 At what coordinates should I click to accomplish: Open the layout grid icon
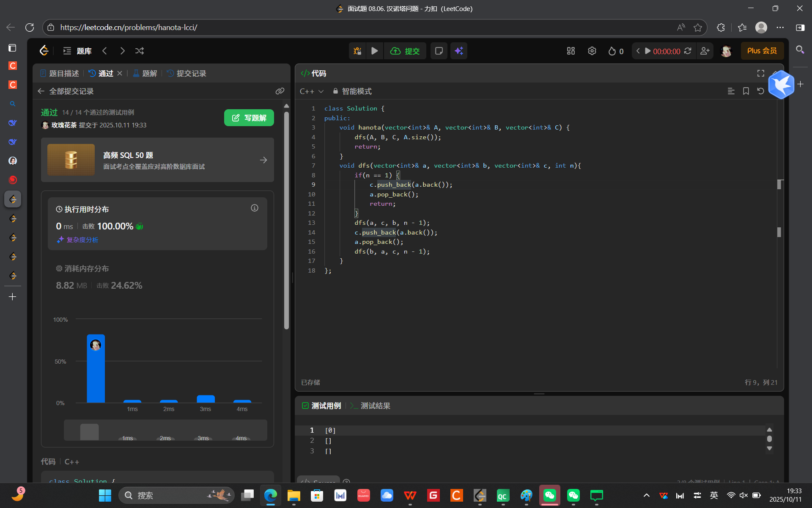point(571,51)
